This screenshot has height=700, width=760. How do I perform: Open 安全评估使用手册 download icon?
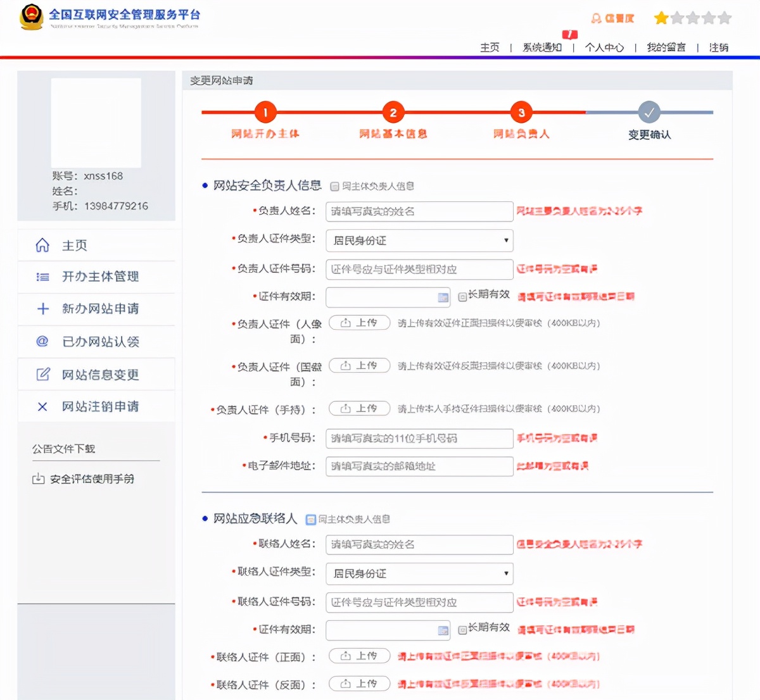38,479
